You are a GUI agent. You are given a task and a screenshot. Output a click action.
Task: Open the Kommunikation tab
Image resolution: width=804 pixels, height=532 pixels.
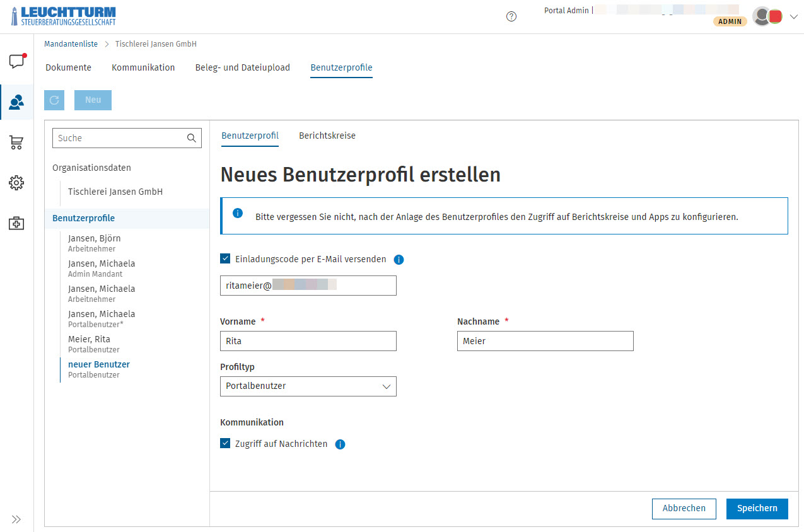[x=143, y=67]
